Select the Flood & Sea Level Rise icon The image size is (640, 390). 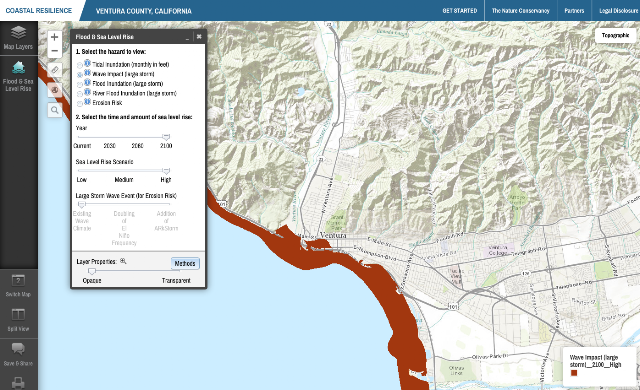[x=18, y=68]
